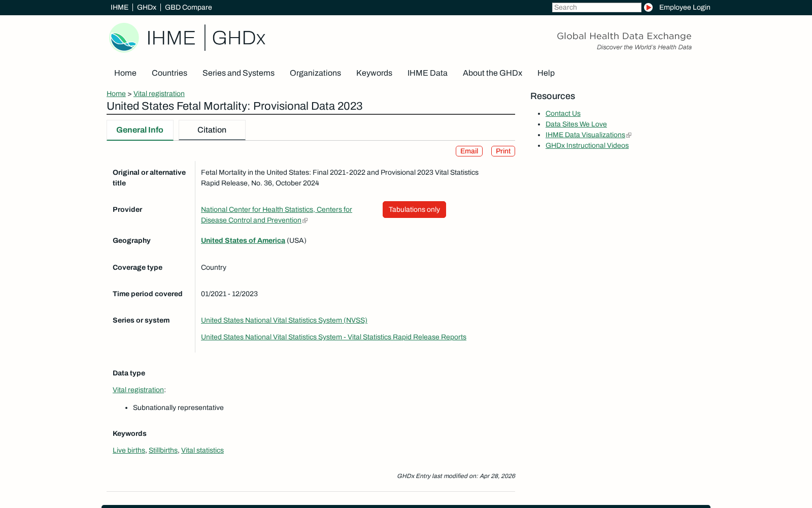Open the Vital statistics keyword
812x508 pixels.
(x=202, y=450)
